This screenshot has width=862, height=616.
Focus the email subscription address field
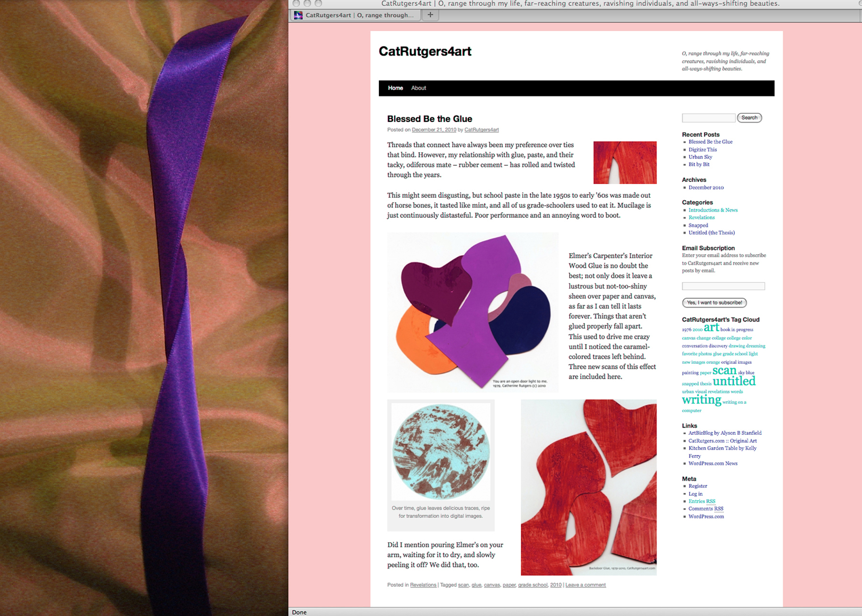click(723, 286)
